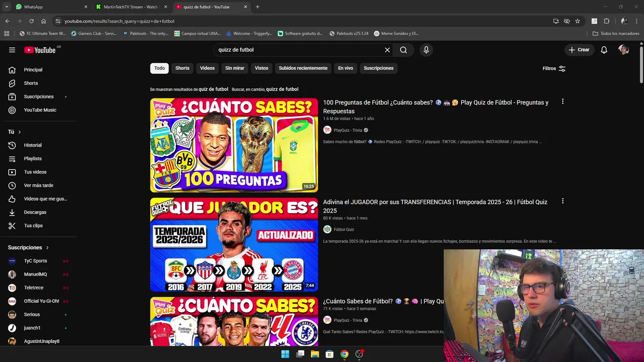644x362 pixels.
Task: Click the YouTube logo
Action: click(40, 50)
